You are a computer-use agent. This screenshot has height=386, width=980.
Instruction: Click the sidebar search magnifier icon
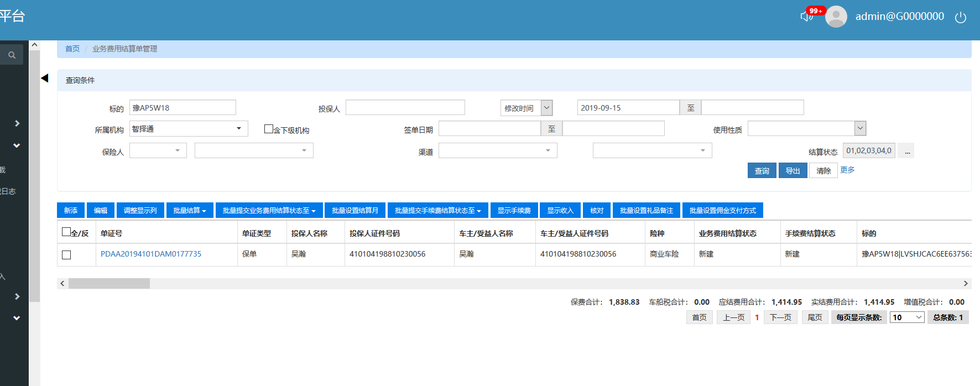click(12, 55)
